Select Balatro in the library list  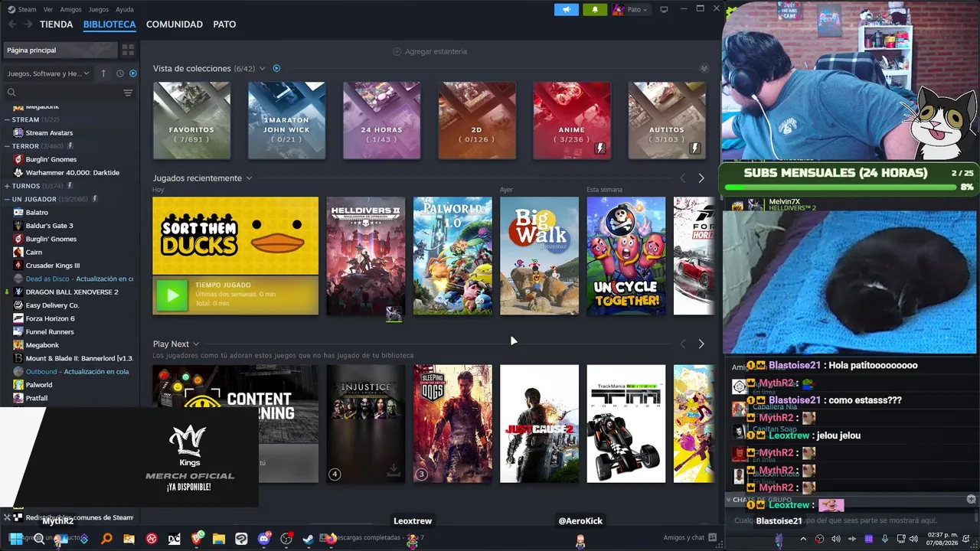click(x=37, y=212)
